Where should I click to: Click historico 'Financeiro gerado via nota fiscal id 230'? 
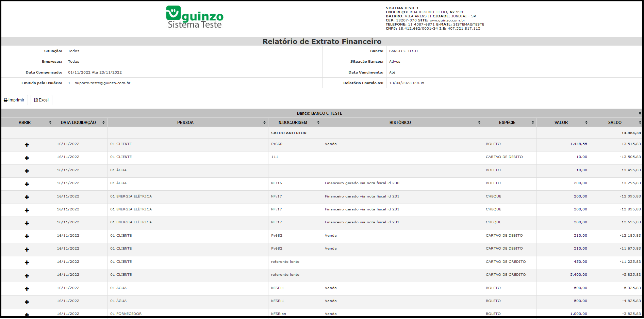click(362, 183)
